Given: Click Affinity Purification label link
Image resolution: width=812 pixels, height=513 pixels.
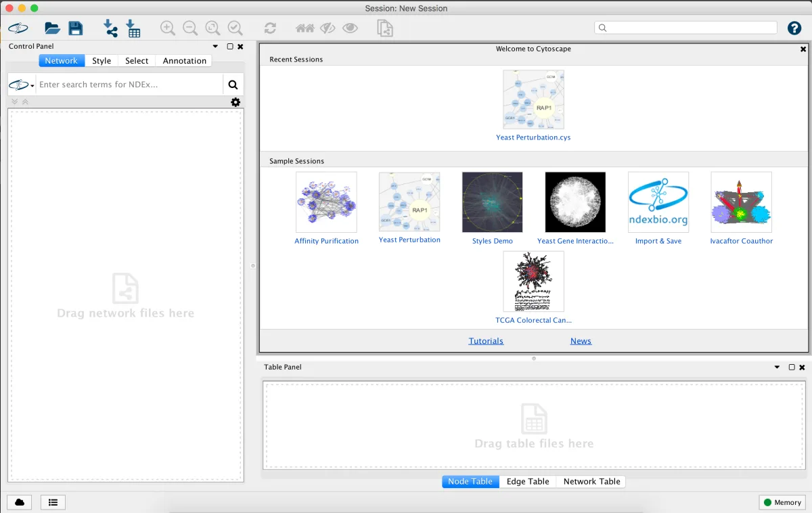Looking at the screenshot, I should click(326, 241).
